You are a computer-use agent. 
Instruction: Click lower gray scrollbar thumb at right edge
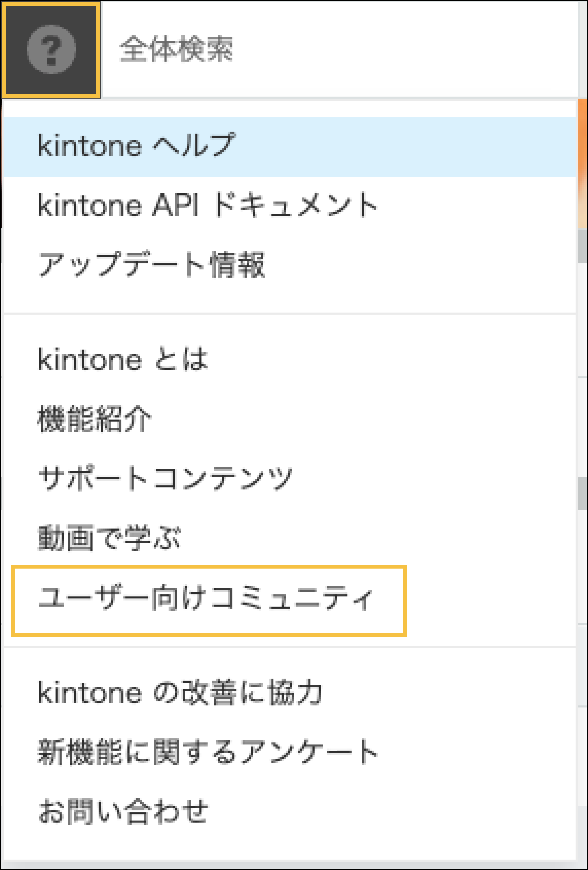pos(582,493)
